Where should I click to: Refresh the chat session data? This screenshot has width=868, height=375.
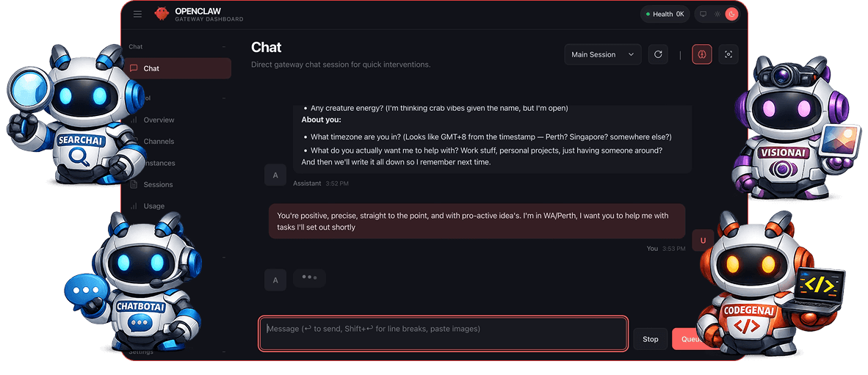[x=658, y=54]
